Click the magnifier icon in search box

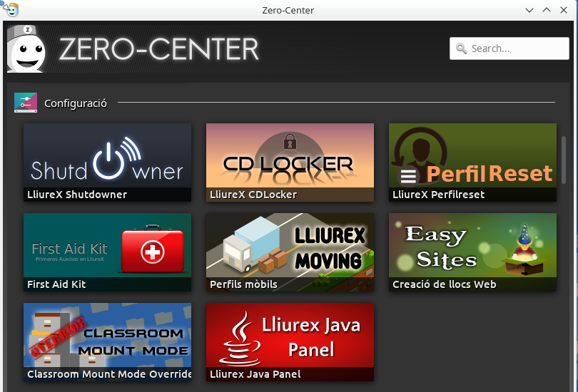point(461,48)
